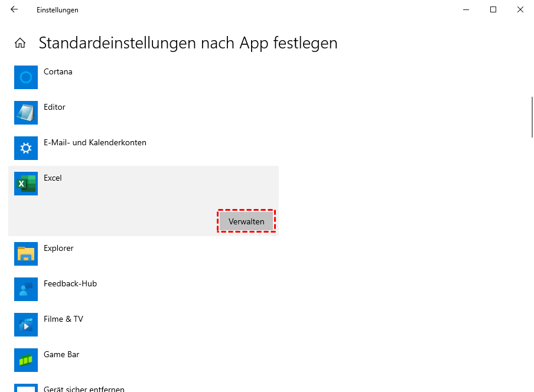Select the Filme & TV label
534x392 pixels.
pyautogui.click(x=63, y=319)
